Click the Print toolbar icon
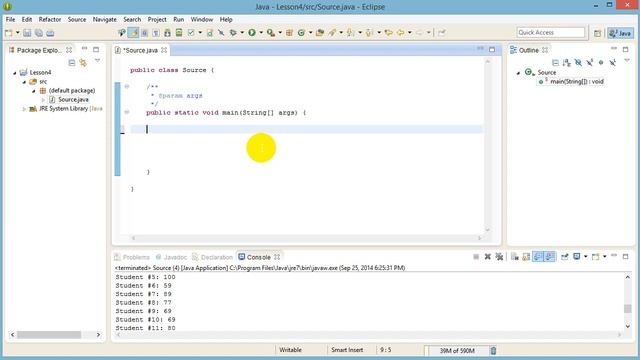Viewport: 640px width, 360px height. 50,33
